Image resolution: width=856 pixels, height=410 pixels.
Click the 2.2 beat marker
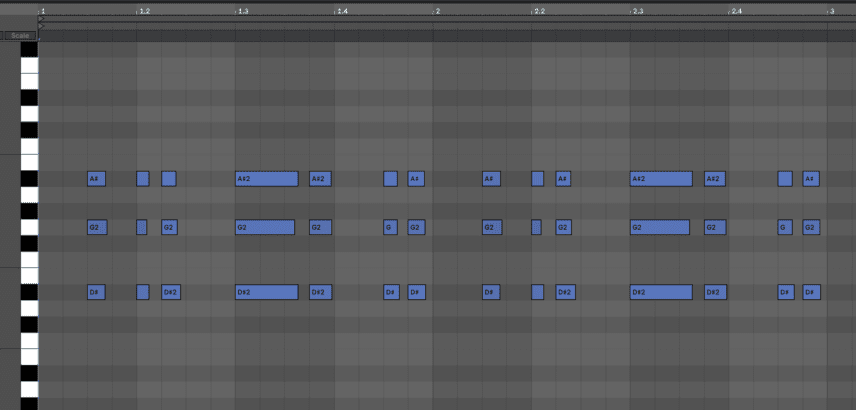point(539,11)
